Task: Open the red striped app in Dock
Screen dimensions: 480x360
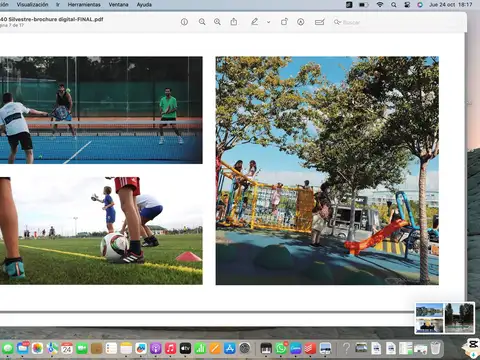Action: click(x=310, y=349)
